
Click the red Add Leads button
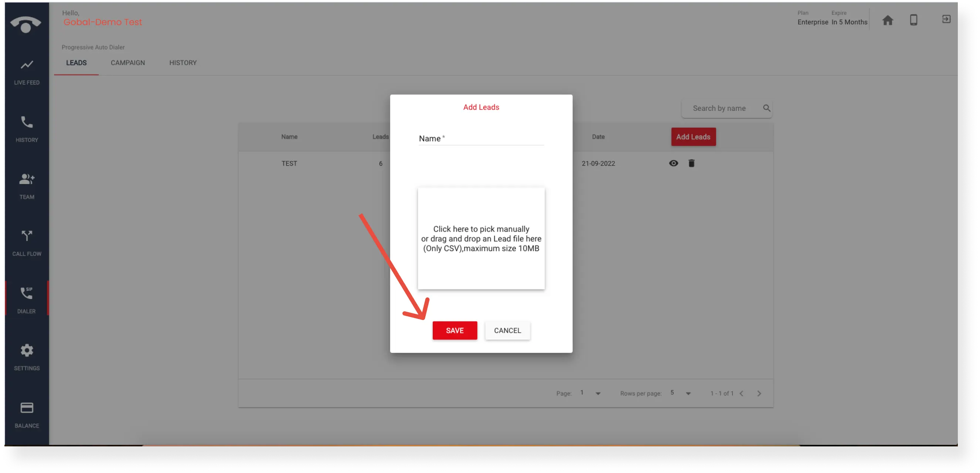tap(693, 137)
